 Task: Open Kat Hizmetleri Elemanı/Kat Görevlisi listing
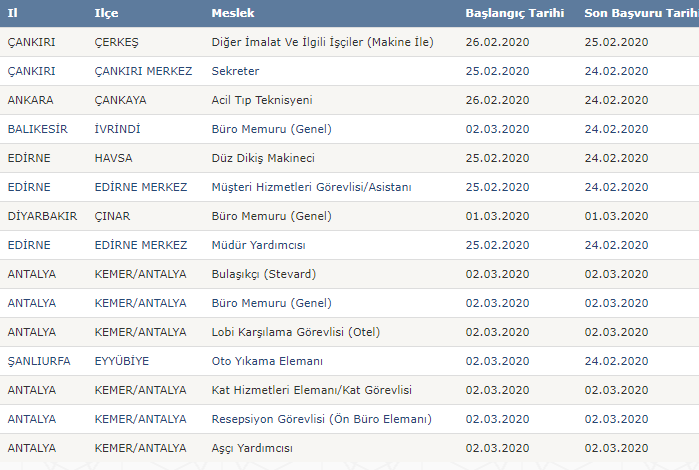pos(312,390)
